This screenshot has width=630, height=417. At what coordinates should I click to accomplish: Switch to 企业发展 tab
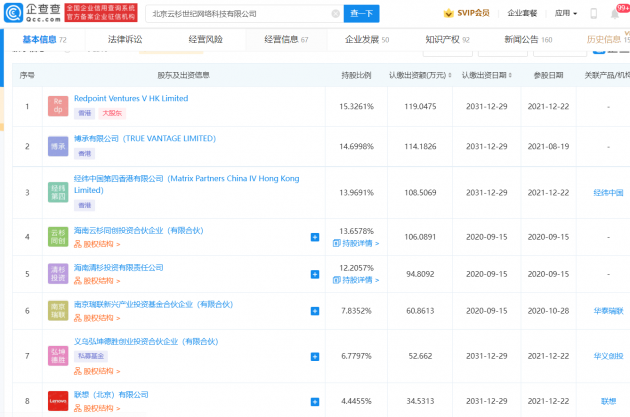click(367, 39)
